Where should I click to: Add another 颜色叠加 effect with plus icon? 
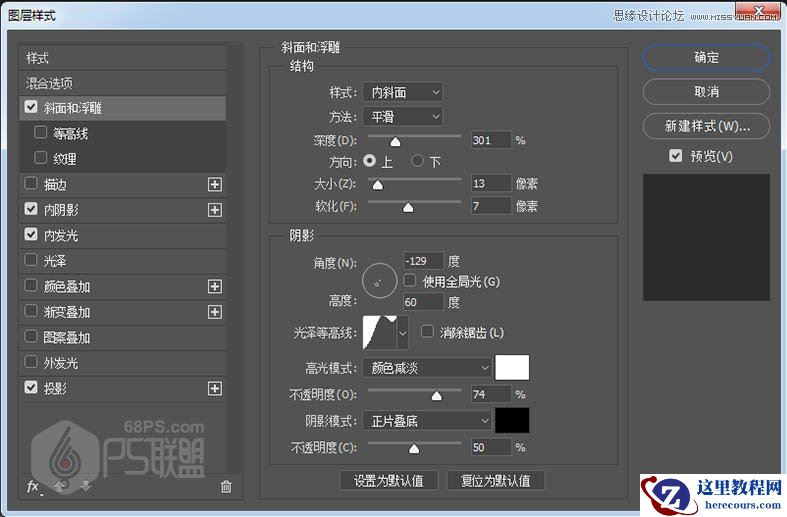click(215, 287)
